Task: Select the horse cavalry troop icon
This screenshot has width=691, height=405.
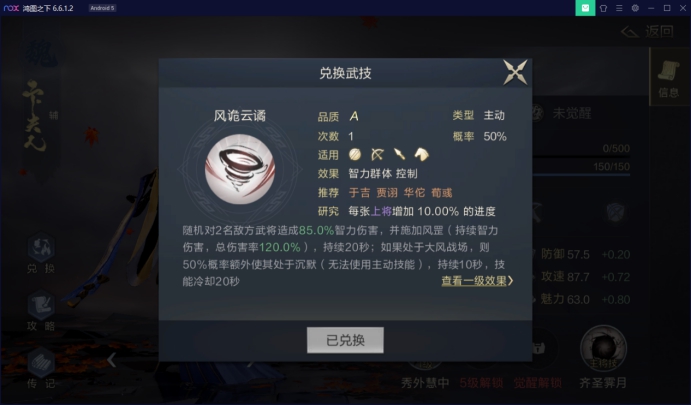Action: click(x=422, y=154)
